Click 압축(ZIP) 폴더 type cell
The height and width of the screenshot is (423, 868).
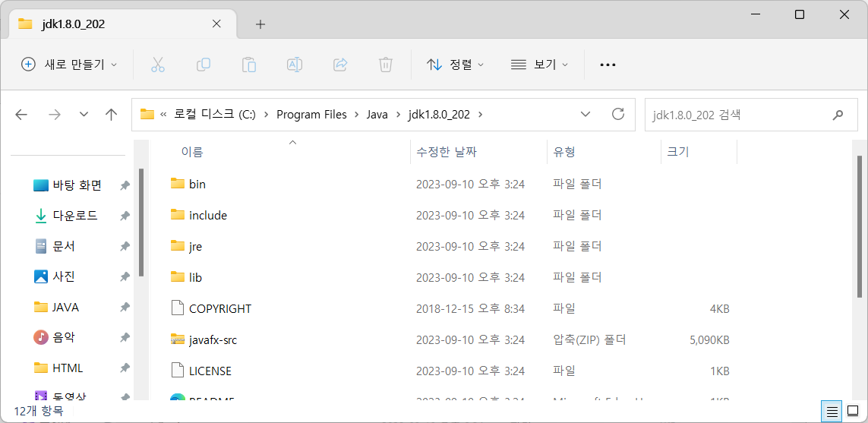(589, 340)
